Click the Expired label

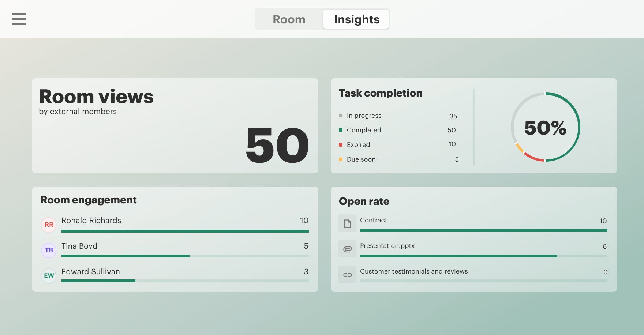click(358, 145)
